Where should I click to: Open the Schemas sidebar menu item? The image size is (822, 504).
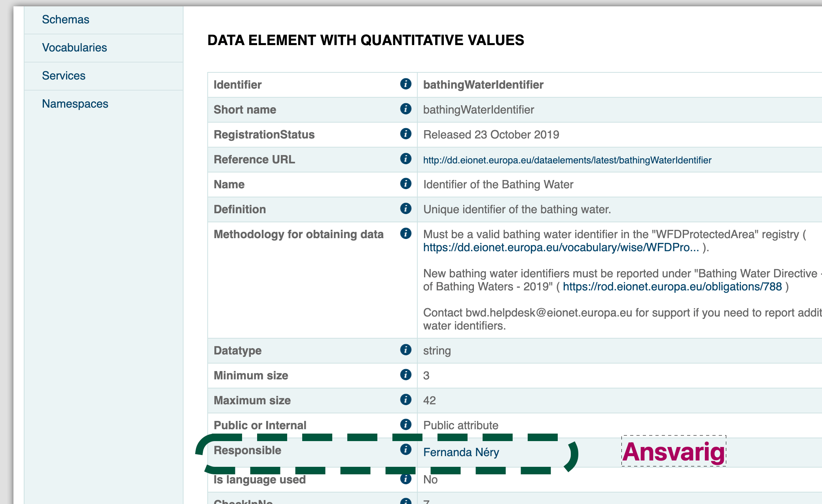click(66, 19)
